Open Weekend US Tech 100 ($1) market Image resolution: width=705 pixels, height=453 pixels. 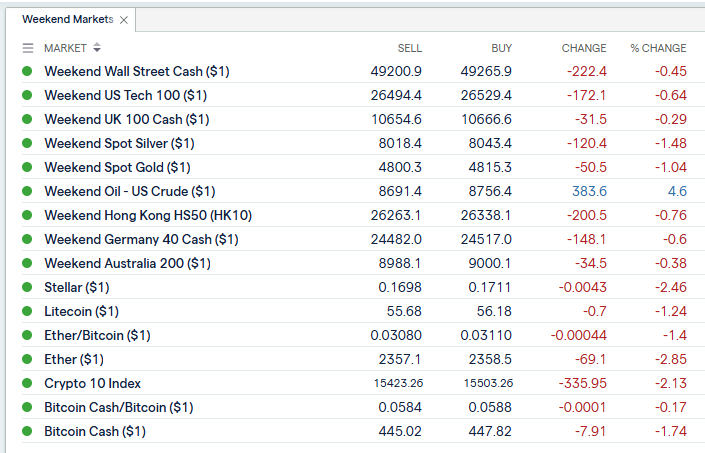125,95
